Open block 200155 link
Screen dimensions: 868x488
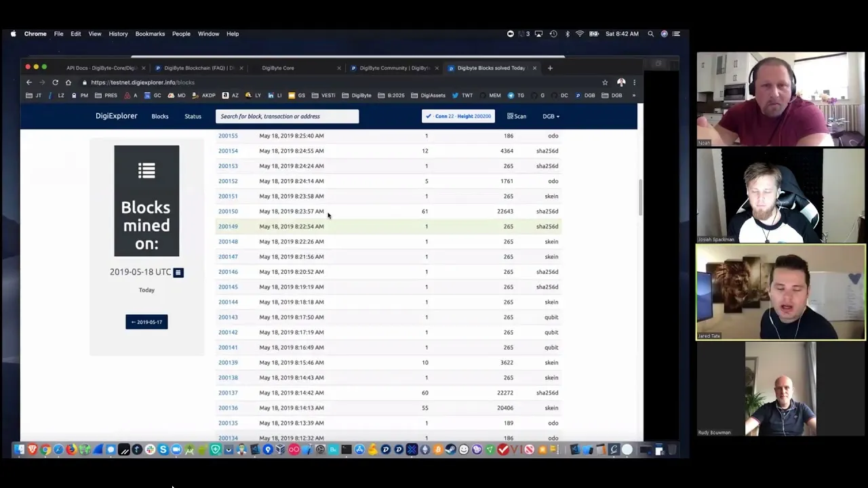[x=228, y=136]
